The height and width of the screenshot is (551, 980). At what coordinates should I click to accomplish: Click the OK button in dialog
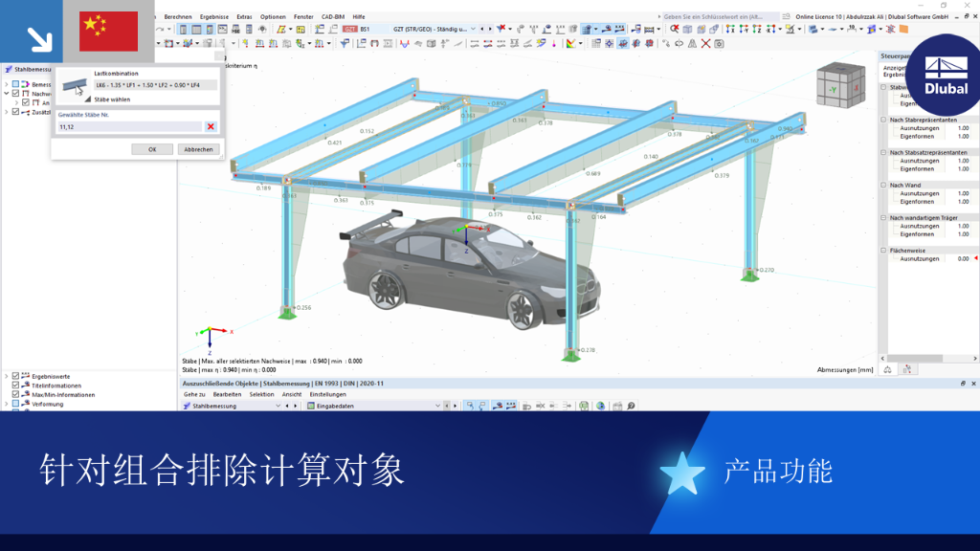(x=152, y=149)
